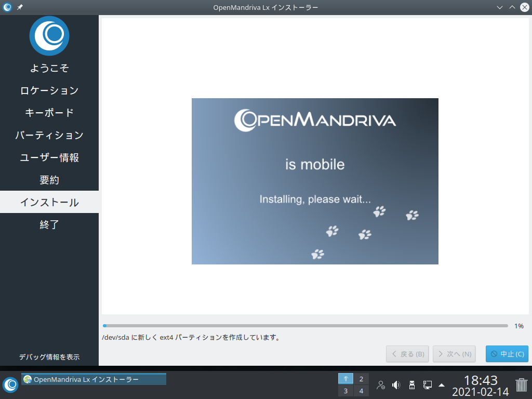Switch to virtual desktop 1 in the pager
The image size is (532, 399).
pos(345,379)
